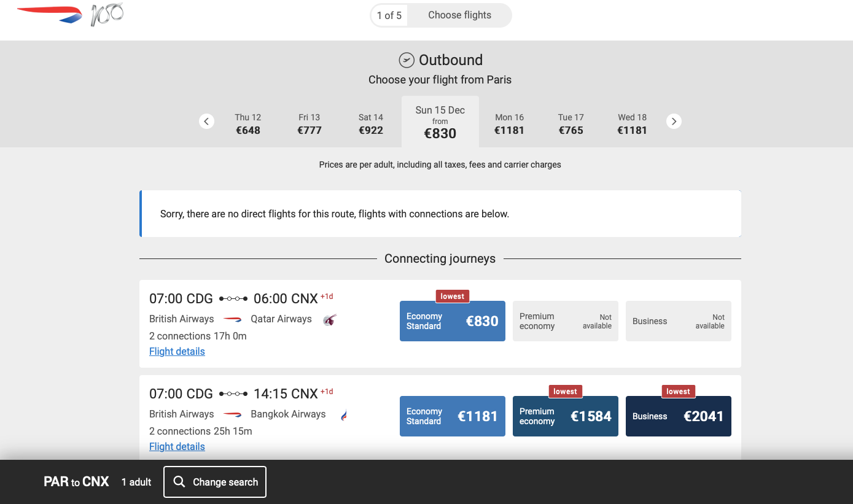Click the Outbound clock-plane icon
Viewport: 853px width, 504px height.
[x=407, y=60]
